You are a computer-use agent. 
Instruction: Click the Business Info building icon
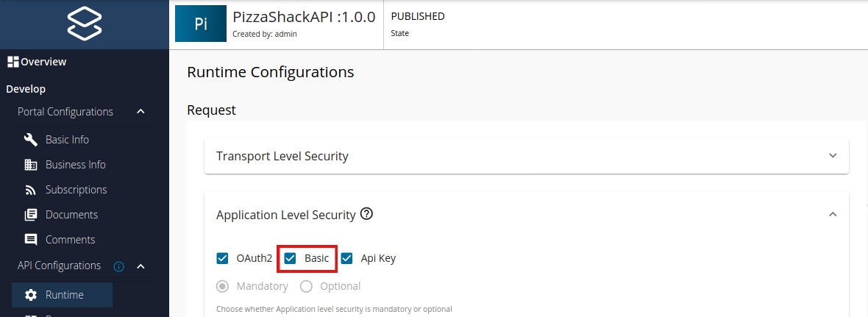pyautogui.click(x=31, y=165)
